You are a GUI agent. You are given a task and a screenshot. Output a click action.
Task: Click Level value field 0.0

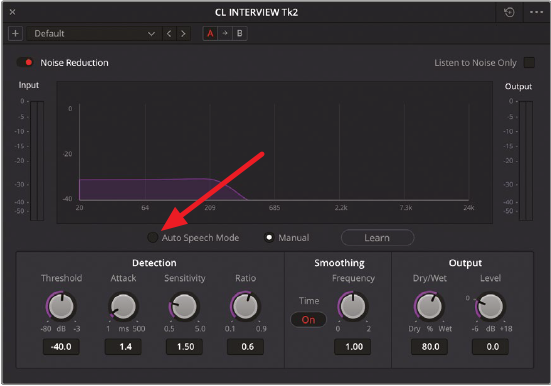(491, 347)
